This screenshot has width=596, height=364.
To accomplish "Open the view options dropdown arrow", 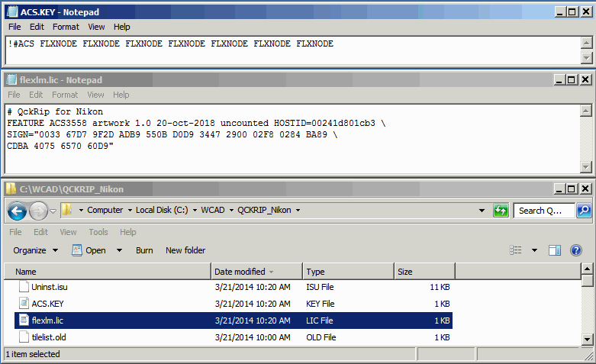I will click(534, 250).
